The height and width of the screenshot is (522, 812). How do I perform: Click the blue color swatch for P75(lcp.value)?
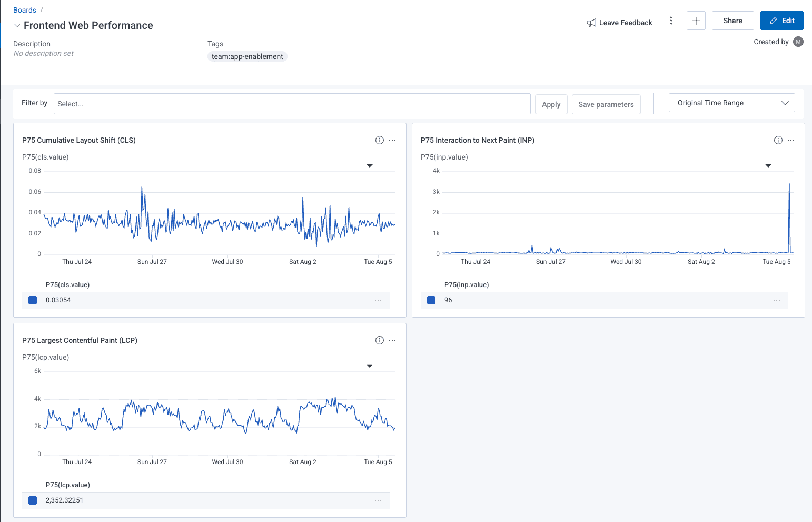33,500
